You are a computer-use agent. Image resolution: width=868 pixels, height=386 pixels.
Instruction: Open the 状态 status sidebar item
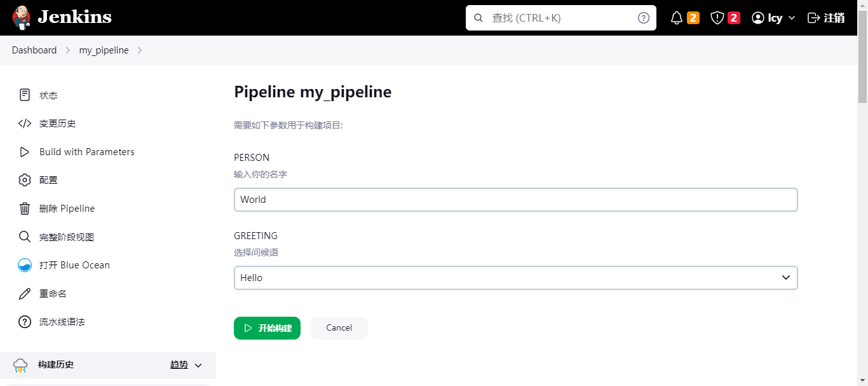click(48, 95)
